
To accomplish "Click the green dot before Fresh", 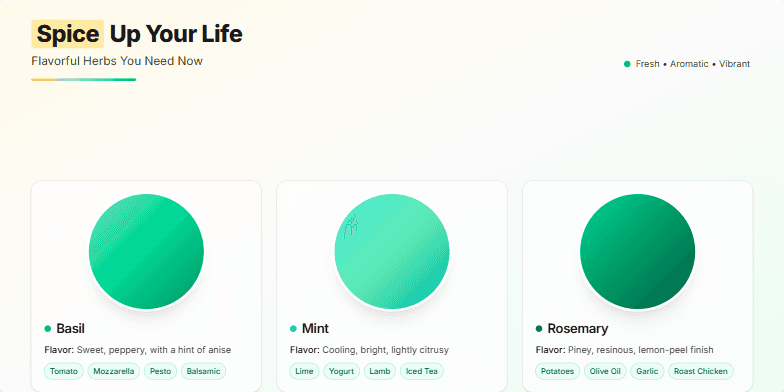I will coord(627,64).
